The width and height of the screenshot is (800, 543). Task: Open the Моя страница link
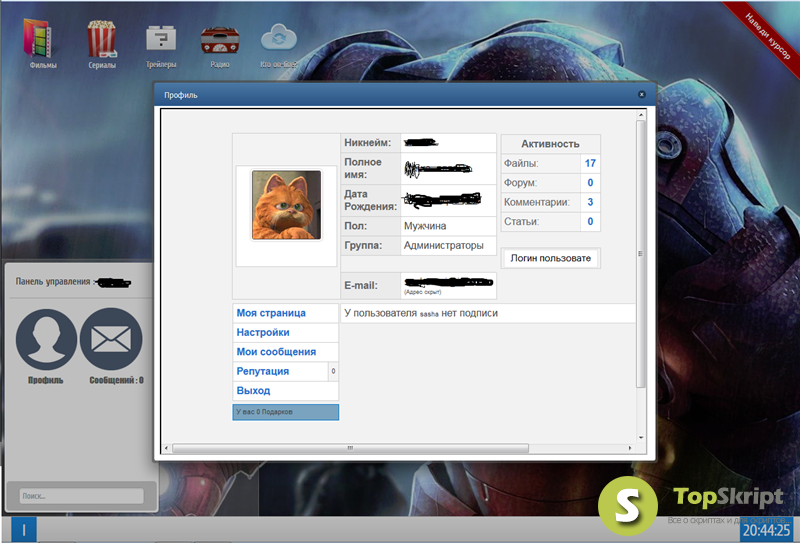tap(271, 313)
